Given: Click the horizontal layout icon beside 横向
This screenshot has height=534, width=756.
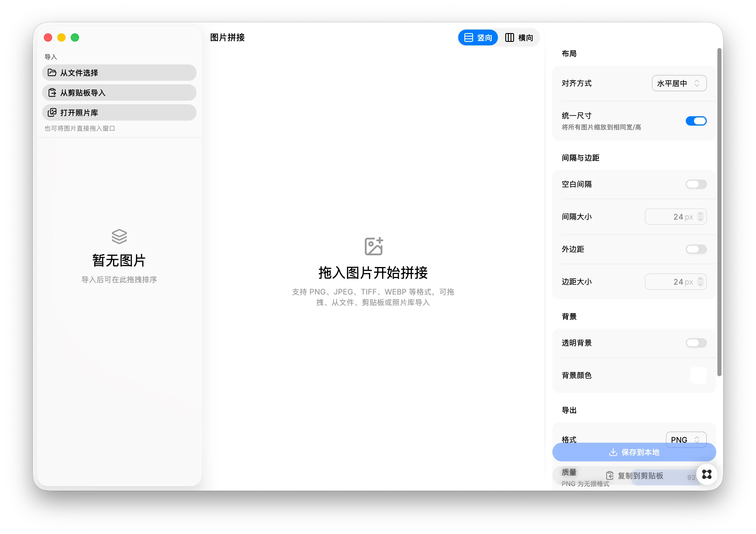Looking at the screenshot, I should point(509,37).
